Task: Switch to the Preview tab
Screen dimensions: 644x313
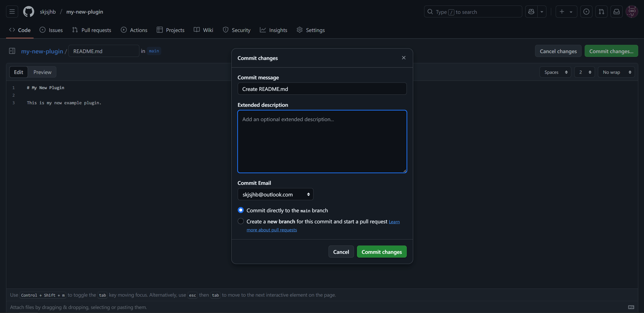Action: [x=42, y=72]
